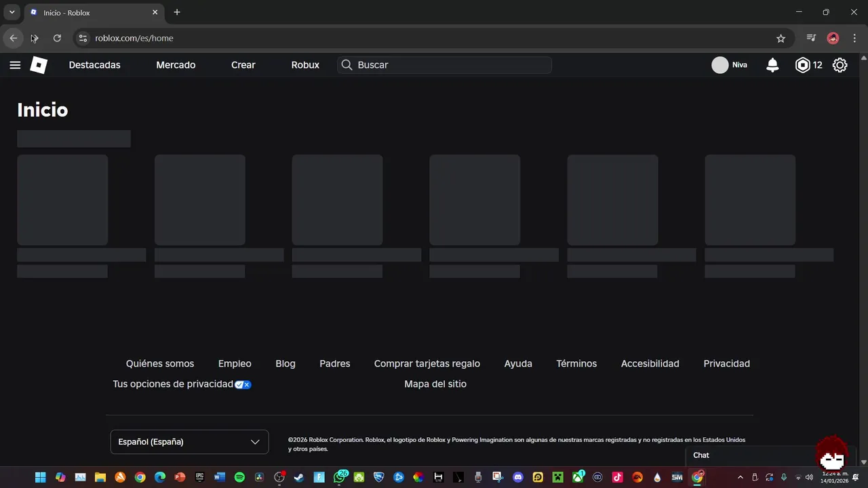Click the search magnifier icon
868x488 pixels.
click(347, 65)
